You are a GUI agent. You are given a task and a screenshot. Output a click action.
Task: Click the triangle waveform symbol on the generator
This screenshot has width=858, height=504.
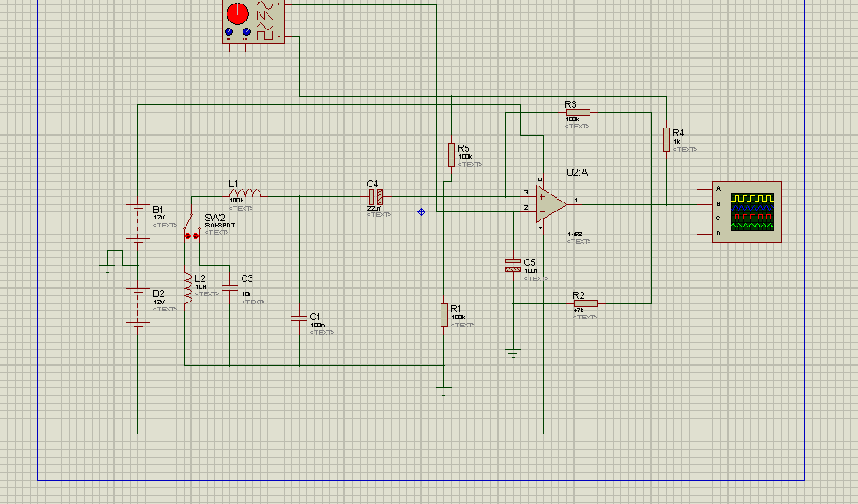tap(265, 26)
